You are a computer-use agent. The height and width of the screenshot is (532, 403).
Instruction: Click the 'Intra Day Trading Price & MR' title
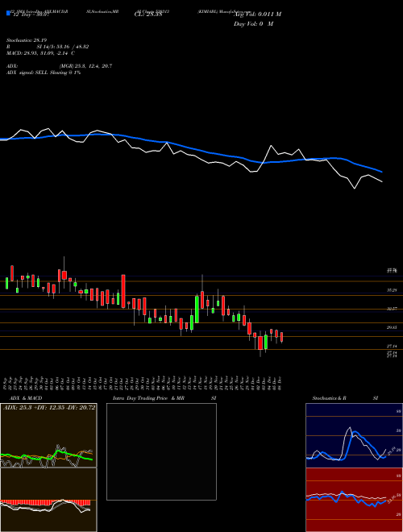click(148, 398)
